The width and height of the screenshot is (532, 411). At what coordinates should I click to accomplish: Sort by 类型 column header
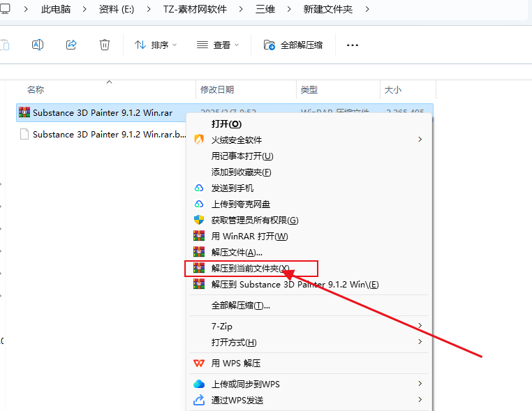click(309, 89)
